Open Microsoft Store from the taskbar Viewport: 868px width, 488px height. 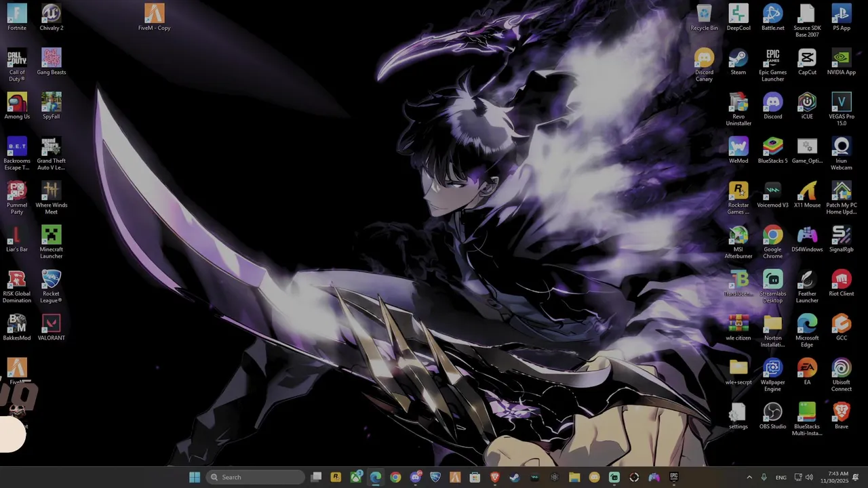pos(475,477)
